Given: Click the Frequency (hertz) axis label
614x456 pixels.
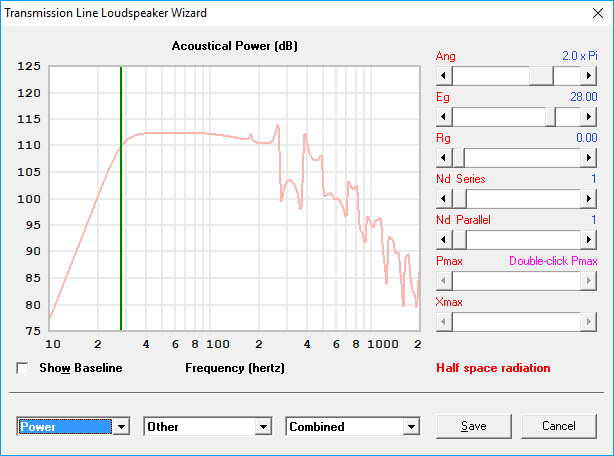Looking at the screenshot, I should pos(235,368).
